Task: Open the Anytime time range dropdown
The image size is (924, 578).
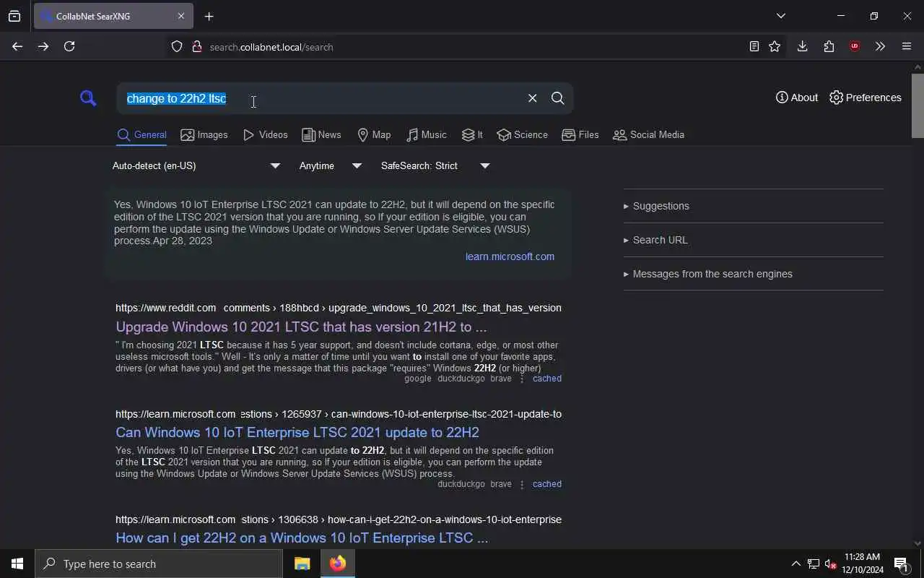Action: 330,166
